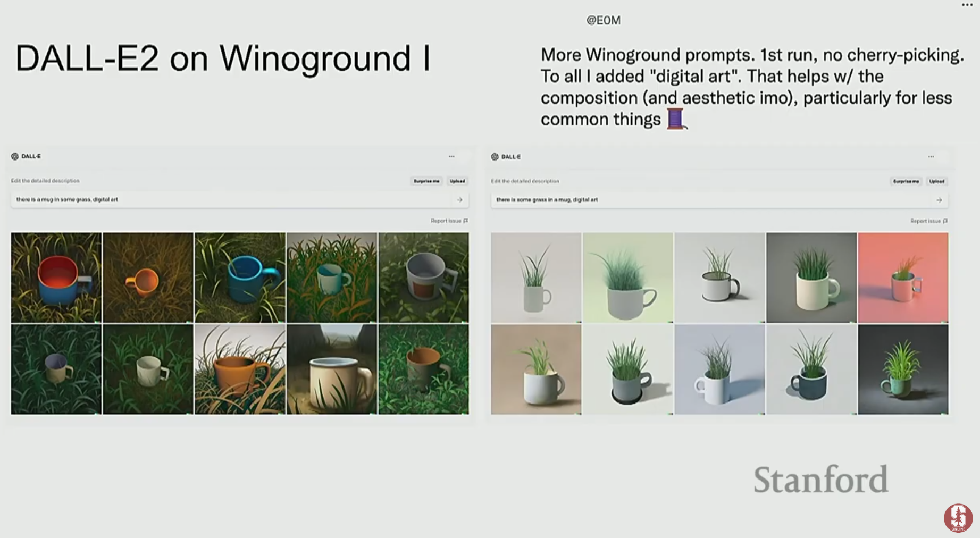Click the Stanford Online seal icon
The width and height of the screenshot is (980, 538).
[958, 518]
